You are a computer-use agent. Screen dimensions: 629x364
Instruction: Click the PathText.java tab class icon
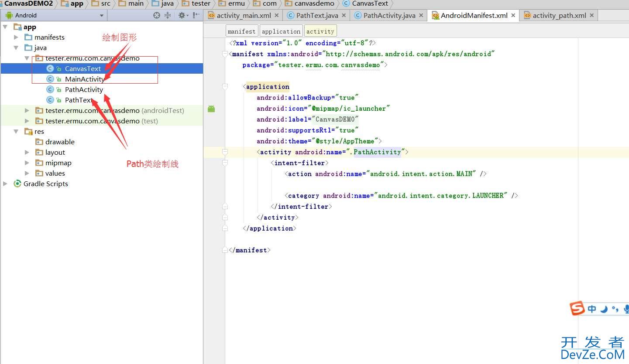pos(290,15)
